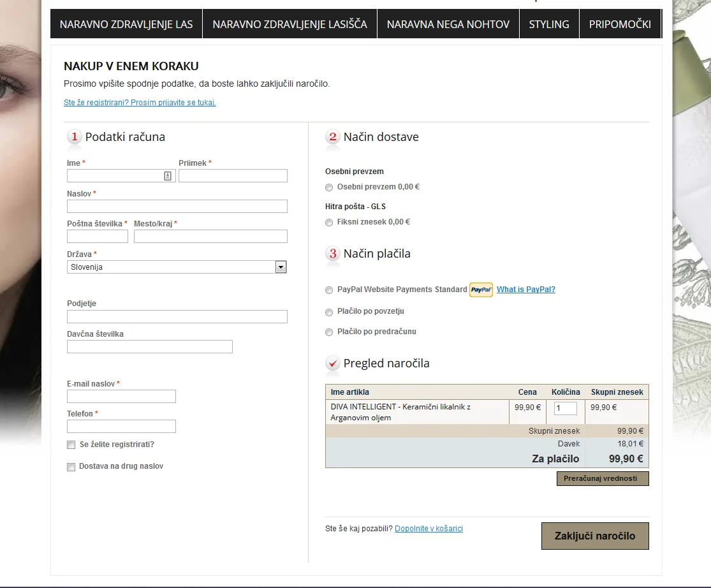
Task: Open the Država country dropdown
Action: click(177, 267)
